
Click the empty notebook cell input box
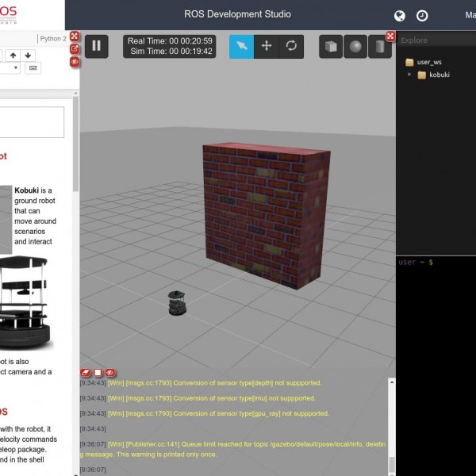pos(32,121)
